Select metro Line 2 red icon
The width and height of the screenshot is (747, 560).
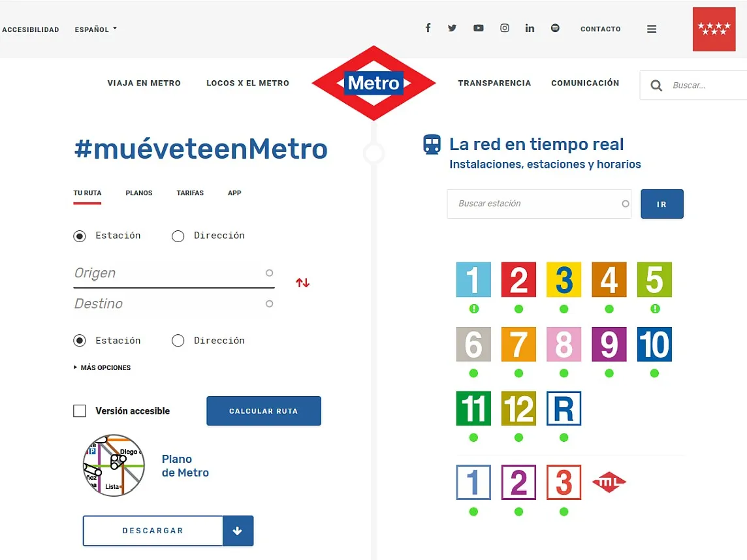pyautogui.click(x=519, y=279)
